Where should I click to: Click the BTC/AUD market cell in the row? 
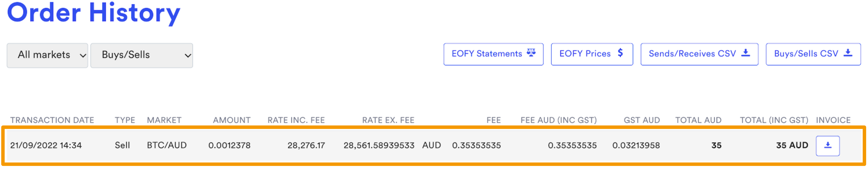pos(167,146)
